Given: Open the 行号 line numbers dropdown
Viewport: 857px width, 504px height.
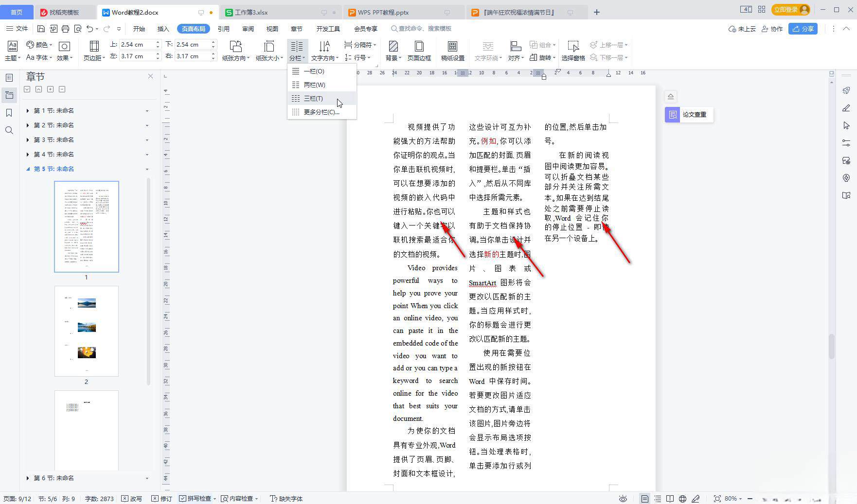Looking at the screenshot, I should pyautogui.click(x=357, y=57).
